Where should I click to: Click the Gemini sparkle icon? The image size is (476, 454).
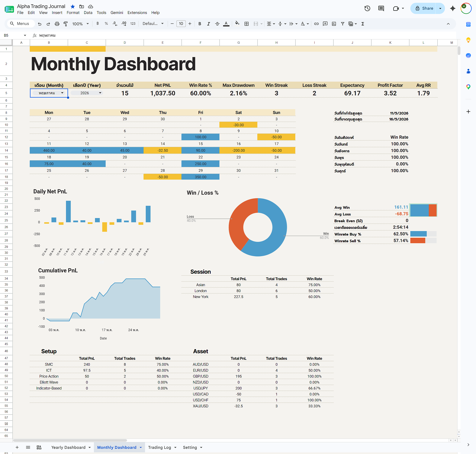[x=453, y=9]
